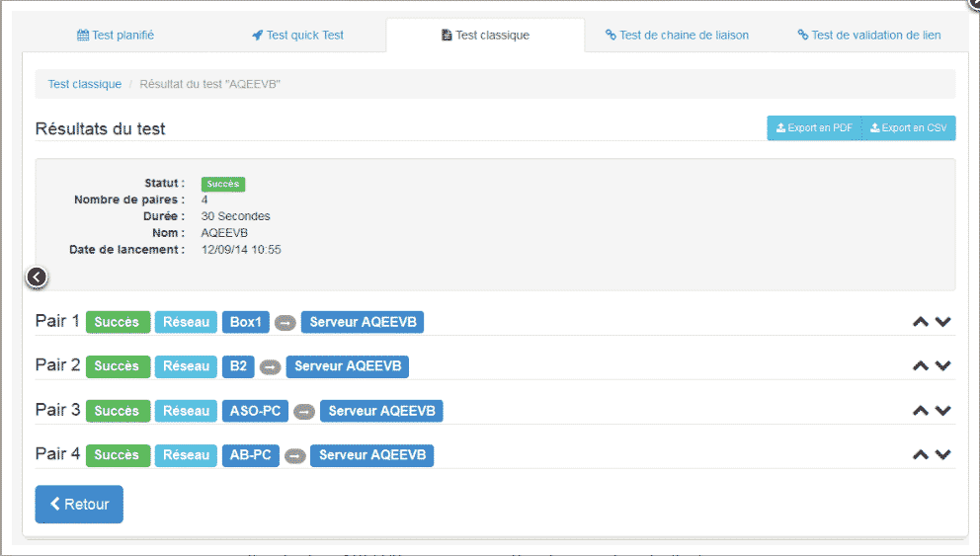Image resolution: width=980 pixels, height=556 pixels.
Task: Click the left circular collapse arrow icon
Action: coord(37,278)
